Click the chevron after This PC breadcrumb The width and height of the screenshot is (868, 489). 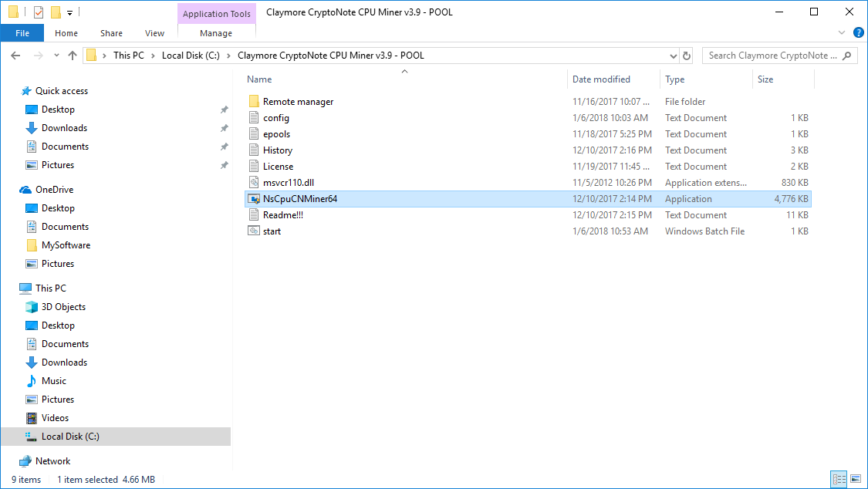[x=153, y=56]
